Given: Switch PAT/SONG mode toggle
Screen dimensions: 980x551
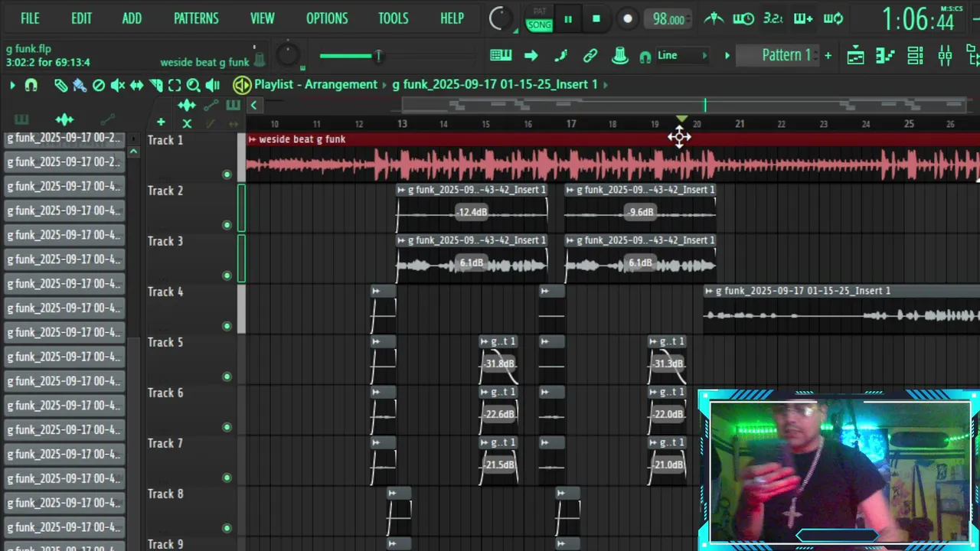Looking at the screenshot, I should 539,20.
